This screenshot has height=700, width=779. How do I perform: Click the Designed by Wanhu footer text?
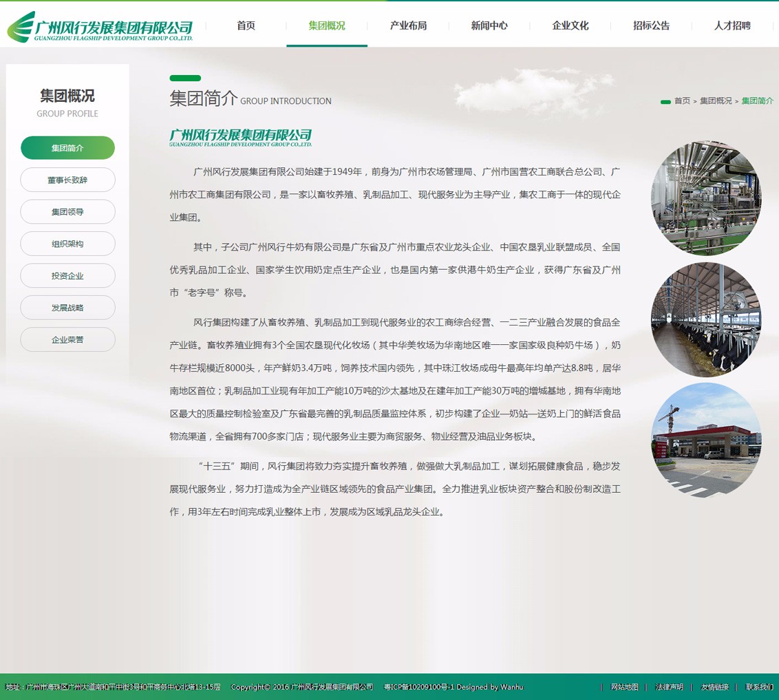[x=490, y=687]
